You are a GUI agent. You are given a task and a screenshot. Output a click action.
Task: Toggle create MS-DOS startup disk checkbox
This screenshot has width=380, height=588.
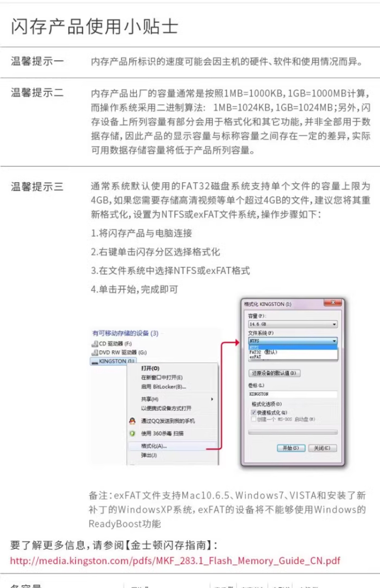tap(253, 419)
